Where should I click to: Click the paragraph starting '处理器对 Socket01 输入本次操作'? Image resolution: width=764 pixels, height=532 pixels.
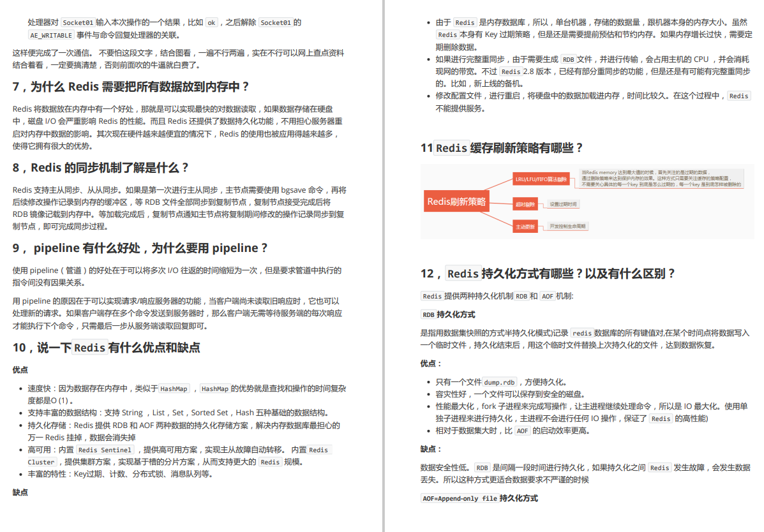(x=165, y=29)
